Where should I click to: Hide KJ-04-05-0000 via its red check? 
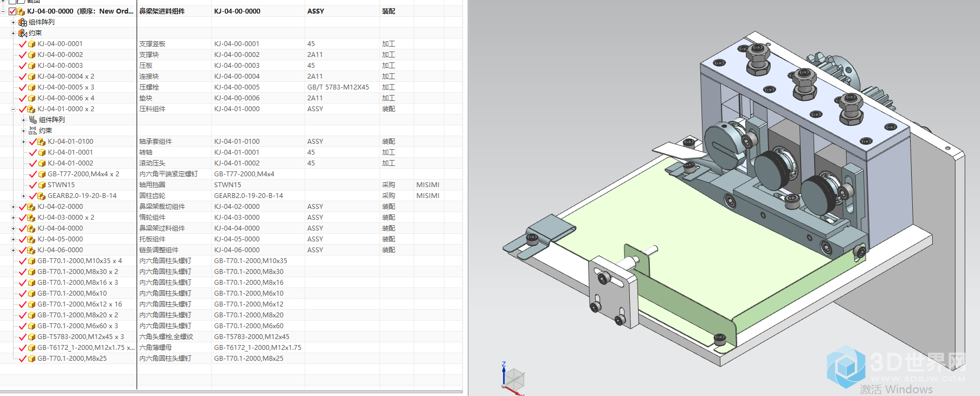23,239
